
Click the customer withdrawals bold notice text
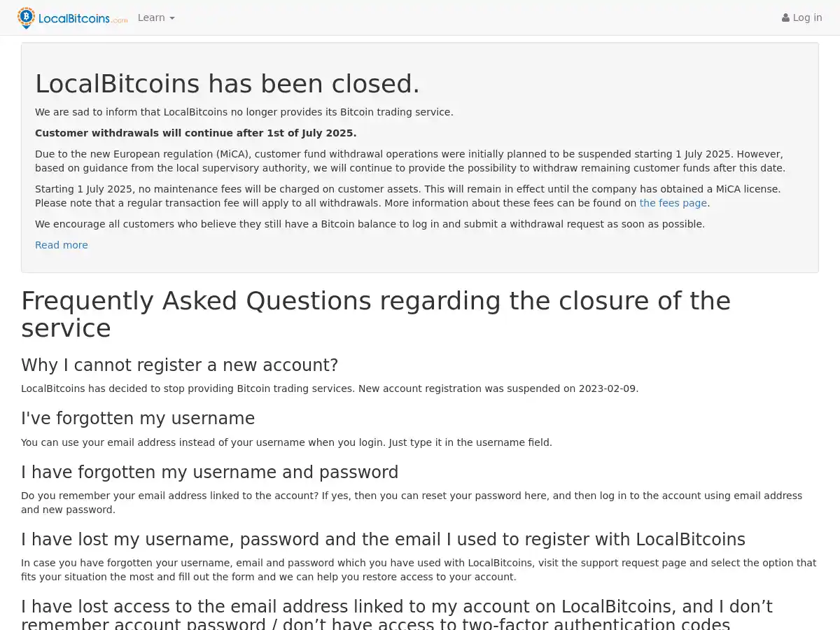click(196, 133)
